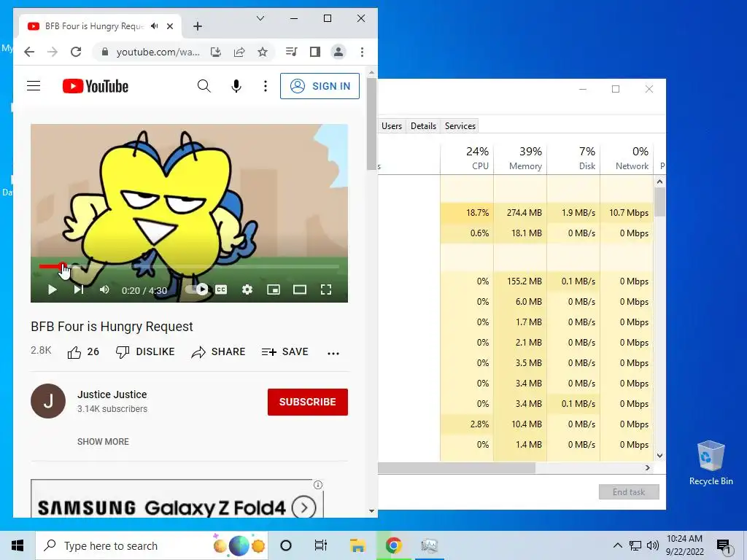This screenshot has height=560, width=747.
Task: Share this page icon in address bar
Action: pos(239,52)
